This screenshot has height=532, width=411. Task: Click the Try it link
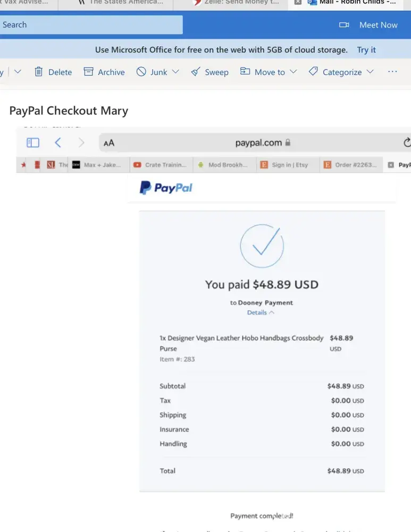click(366, 50)
